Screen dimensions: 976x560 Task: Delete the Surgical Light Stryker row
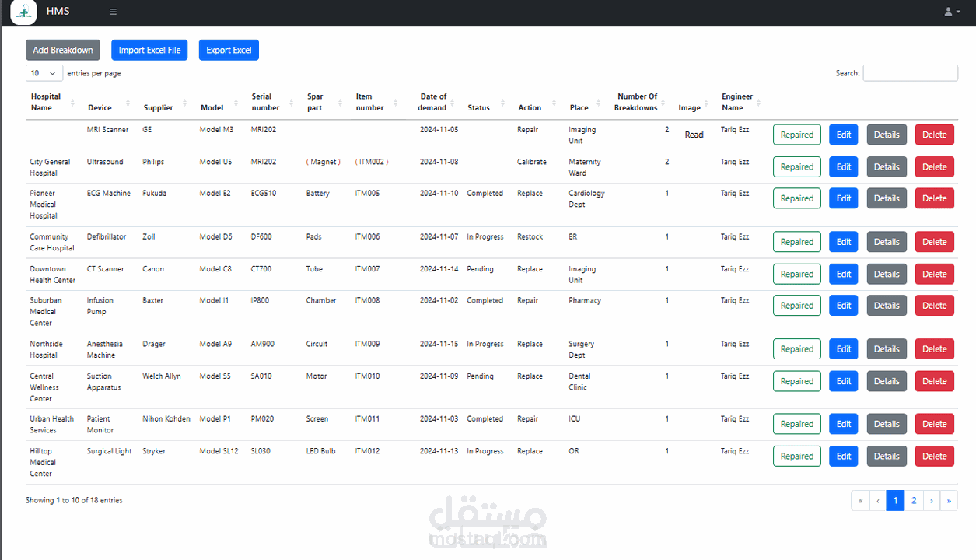tap(934, 457)
